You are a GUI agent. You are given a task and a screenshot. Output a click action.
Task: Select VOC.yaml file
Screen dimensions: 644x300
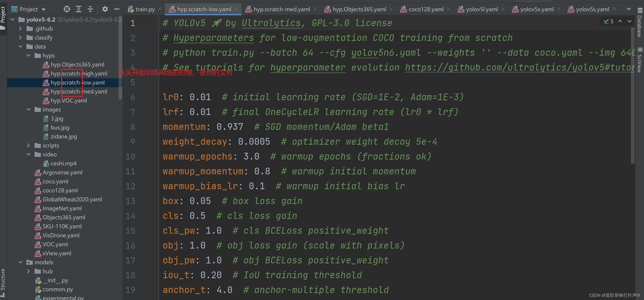click(55, 244)
